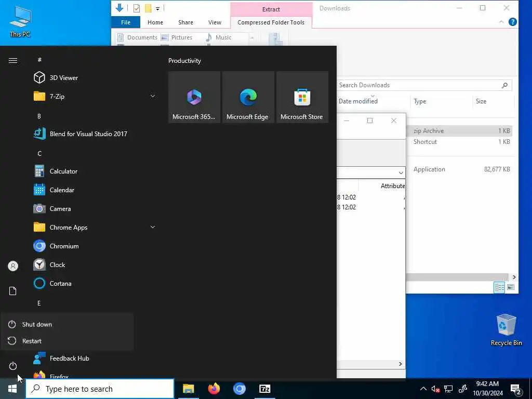Click the network tray icon
The width and height of the screenshot is (532, 399).
448,389
